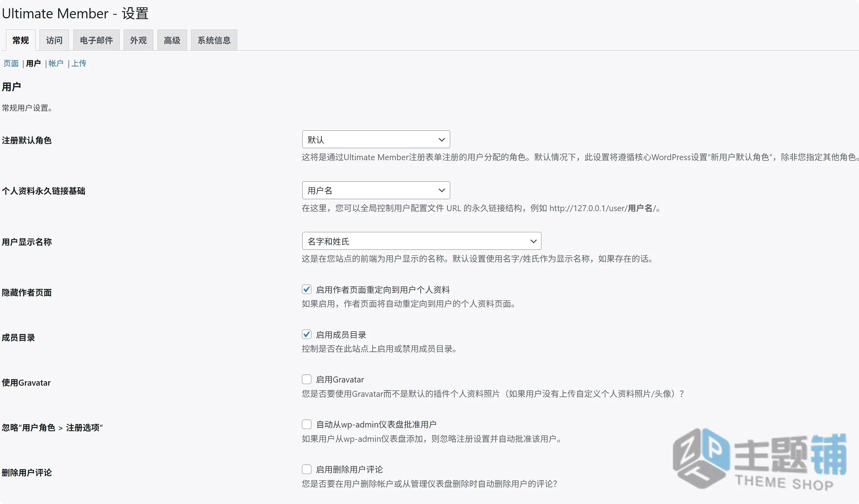The image size is (859, 504).
Task: Open the 注册默认角色 dropdown showing 默认
Action: (376, 139)
